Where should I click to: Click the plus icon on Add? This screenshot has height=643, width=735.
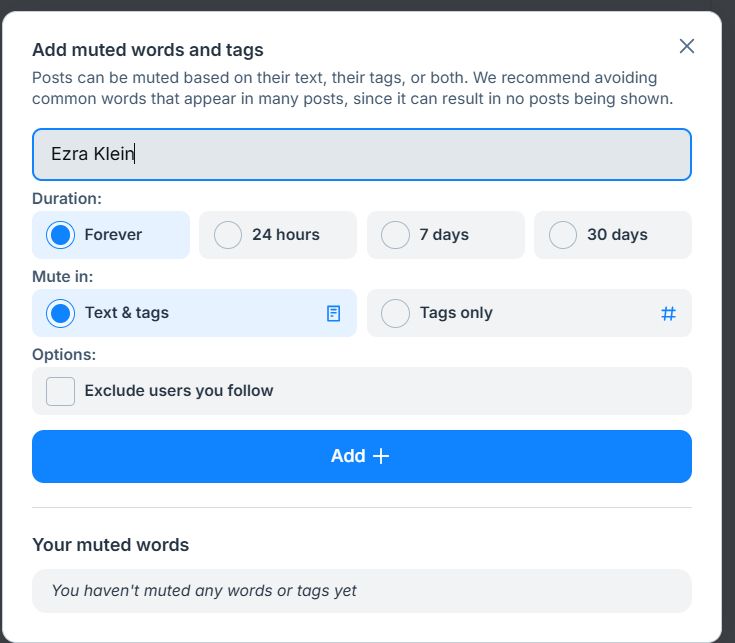tap(381, 456)
